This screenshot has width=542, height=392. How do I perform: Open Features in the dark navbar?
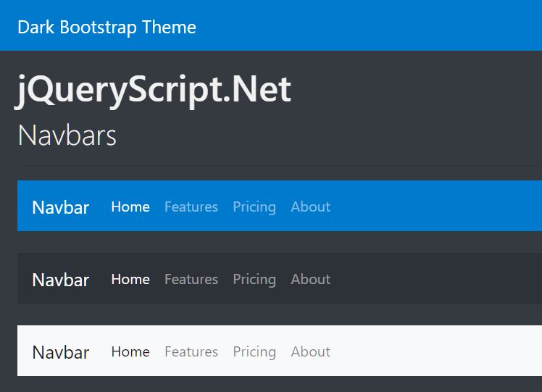click(x=191, y=279)
